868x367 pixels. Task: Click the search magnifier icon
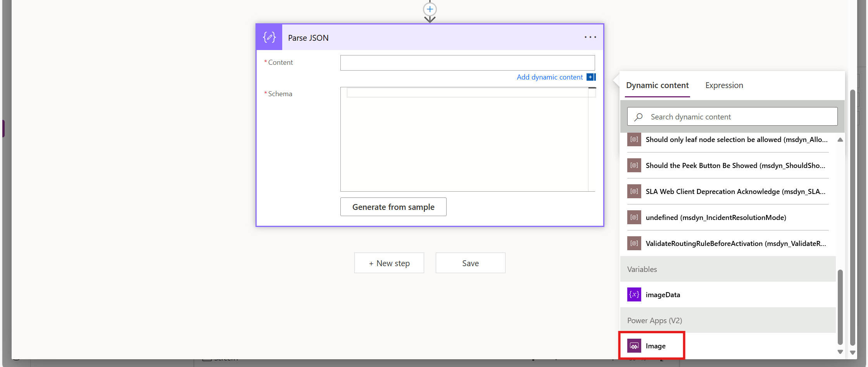[x=638, y=117]
